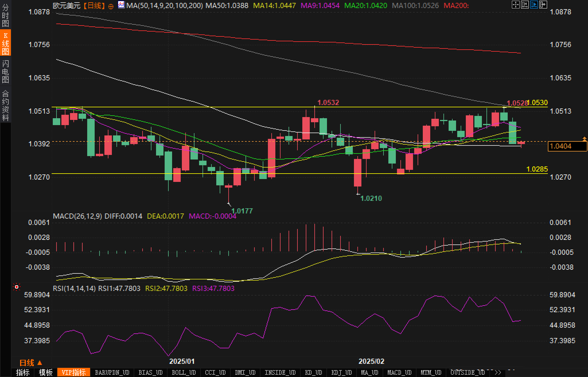The image size is (588, 377).
Task: Expand the 日线 period dropdown at bottom left
Action: point(31,363)
